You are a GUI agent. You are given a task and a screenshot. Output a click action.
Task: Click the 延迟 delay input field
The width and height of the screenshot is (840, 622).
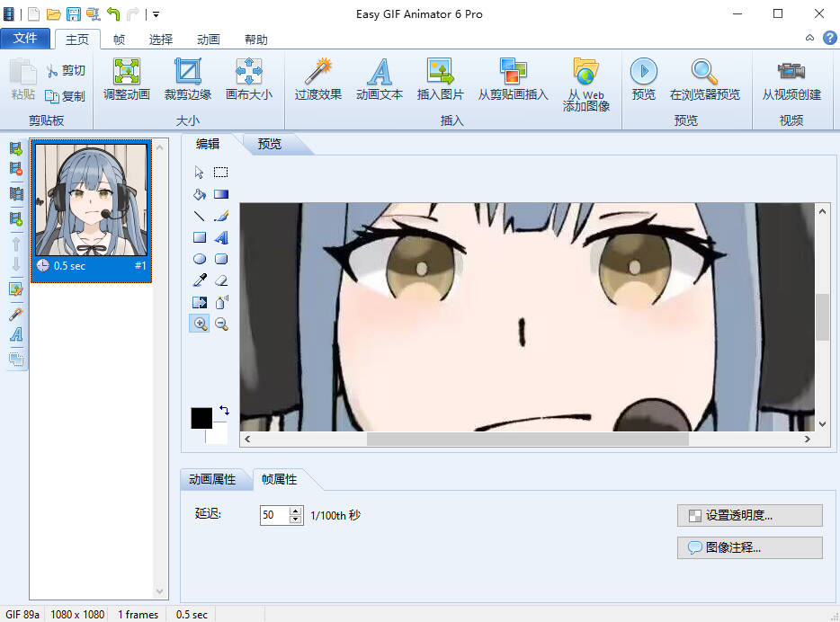coord(275,515)
